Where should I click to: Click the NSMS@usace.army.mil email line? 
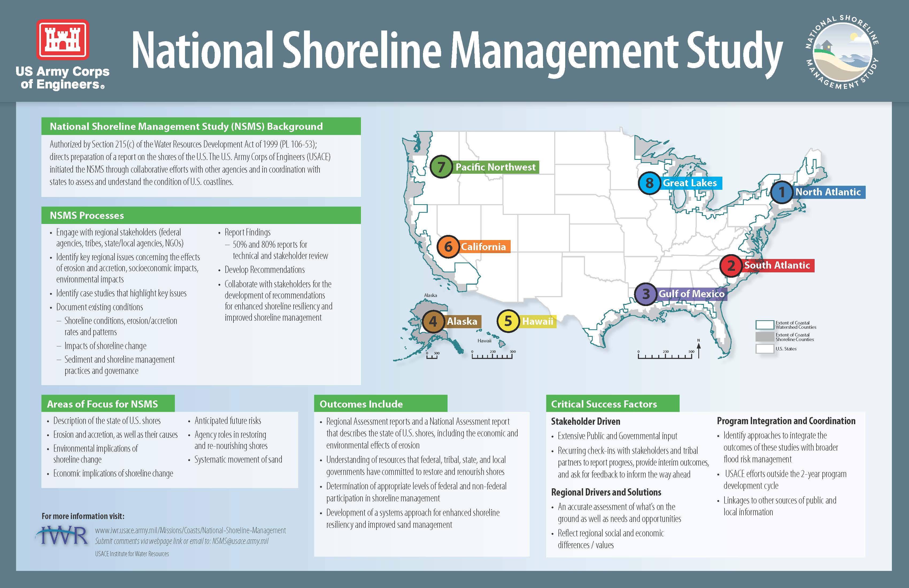(182, 541)
